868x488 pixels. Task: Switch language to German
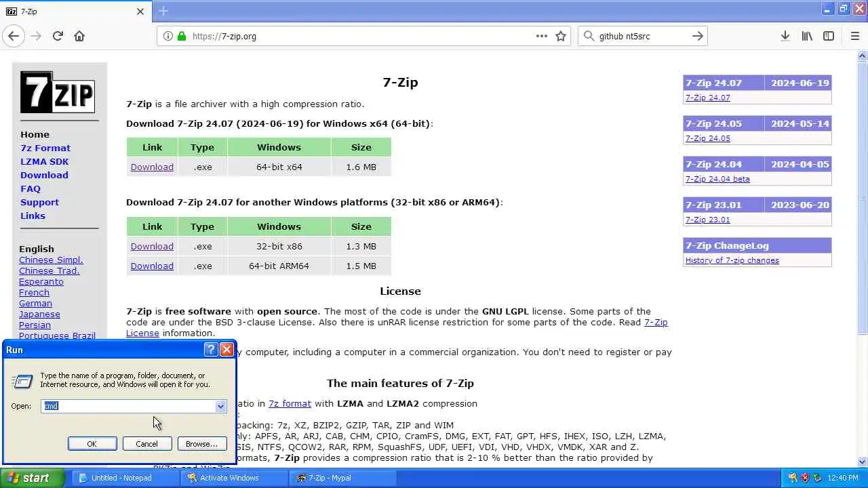pos(35,303)
